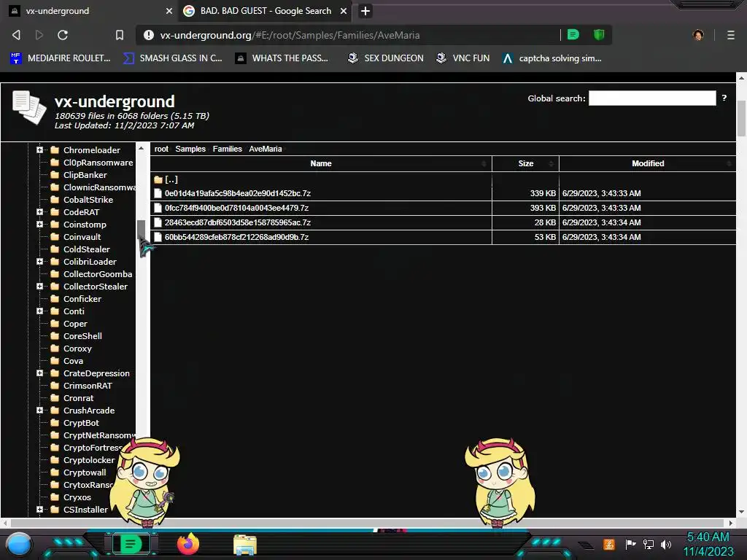The image size is (747, 560).
Task: Select the Conficker folder
Action: pos(82,298)
